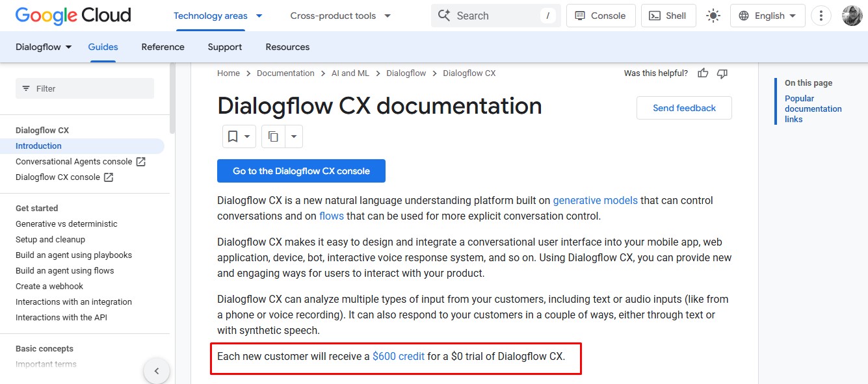Viewport: 868px width, 384px height.
Task: Jump to Popular documentation links section
Action: coord(813,109)
